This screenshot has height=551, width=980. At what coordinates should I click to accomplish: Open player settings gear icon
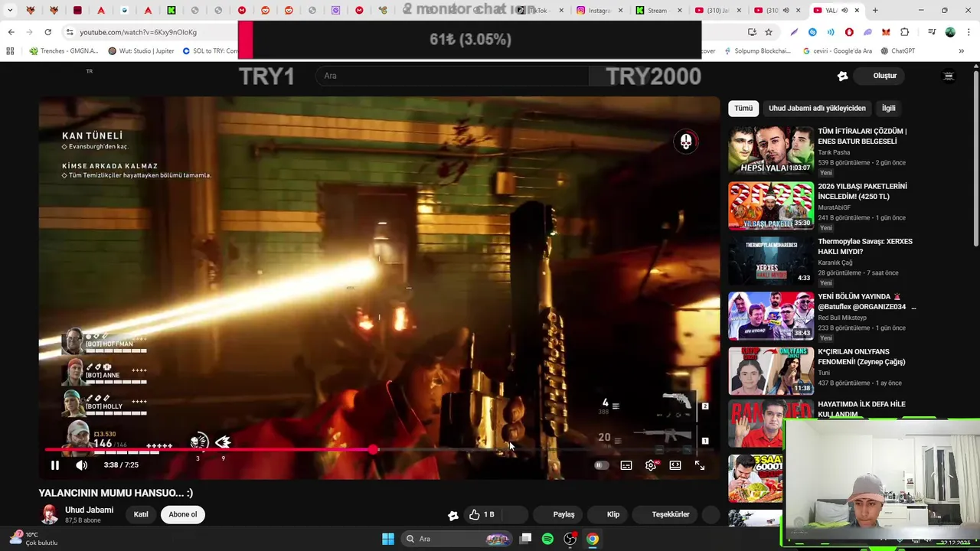tap(651, 465)
